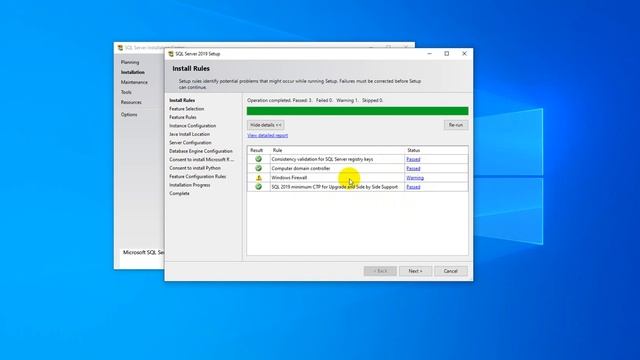
Task: Click the warning triangle icon for Windows Firewall
Action: tap(258, 178)
